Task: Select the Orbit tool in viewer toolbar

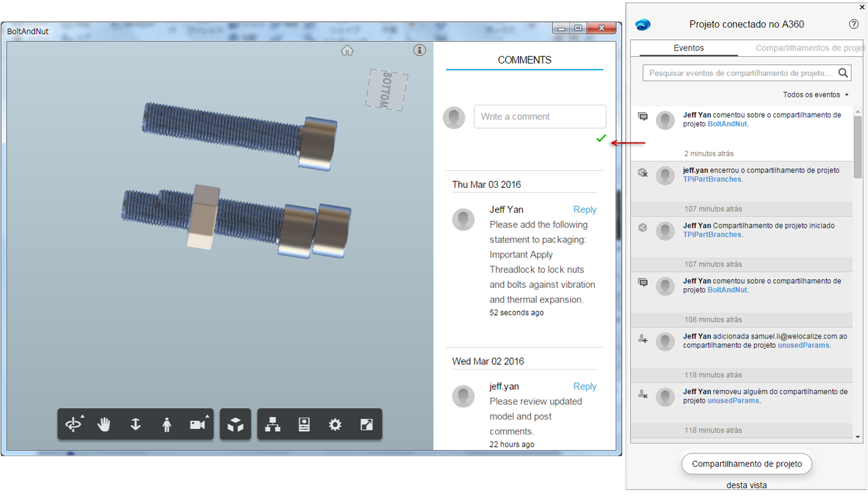Action: [x=73, y=424]
